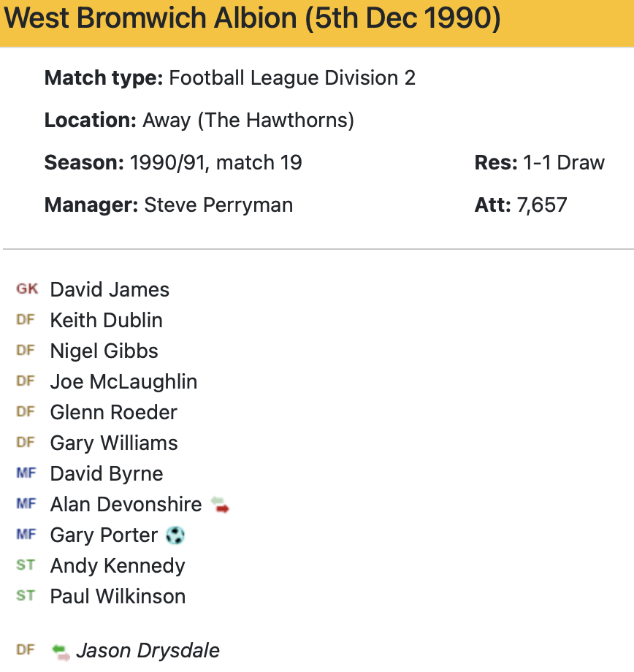Click the substitution arrows next to Alan Devonshire
634x672 pixels.
[219, 505]
